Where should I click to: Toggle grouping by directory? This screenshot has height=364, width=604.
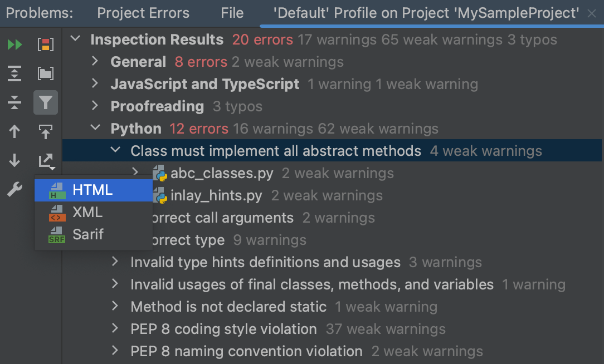pos(46,73)
